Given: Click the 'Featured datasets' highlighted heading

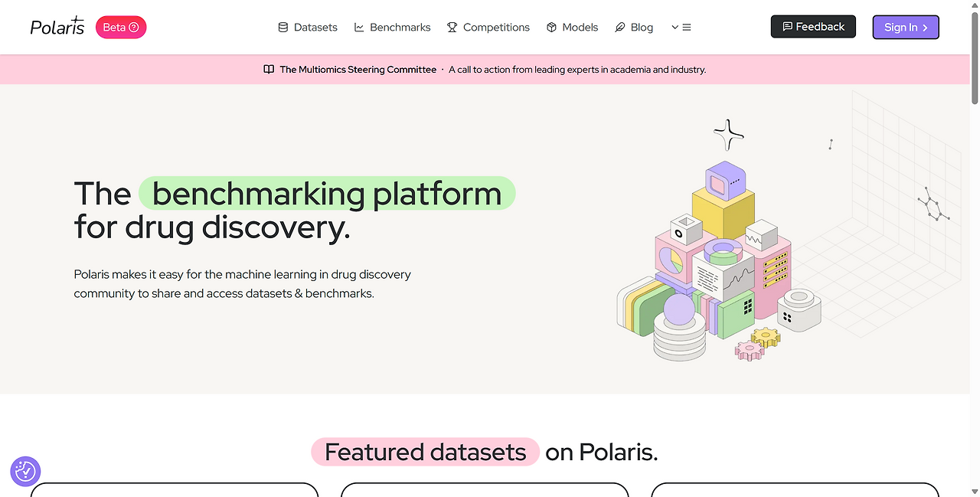Looking at the screenshot, I should (x=425, y=452).
